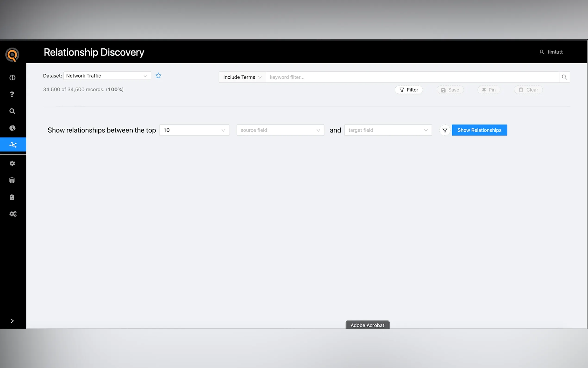
Task: Click the brain icon in sidebar
Action: 13,78
